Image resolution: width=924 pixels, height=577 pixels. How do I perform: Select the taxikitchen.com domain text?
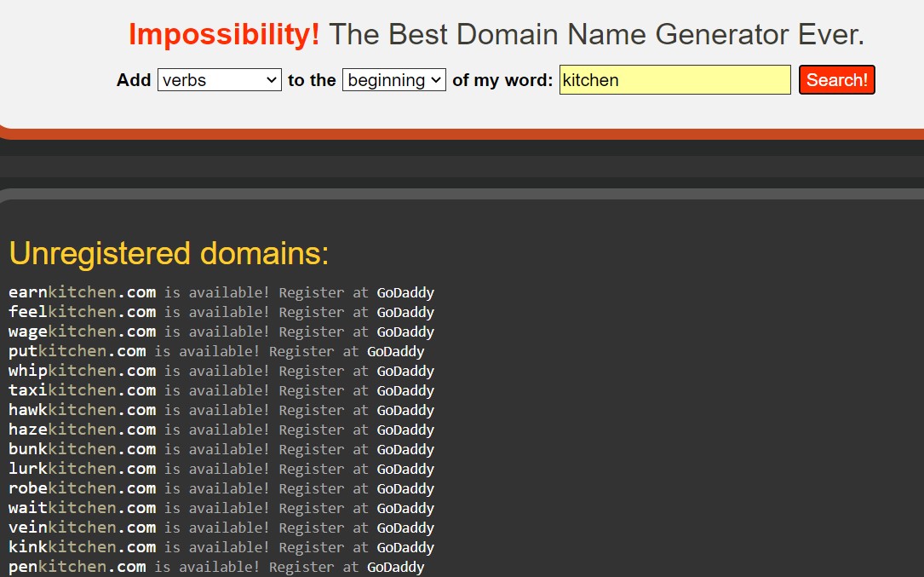(x=82, y=390)
